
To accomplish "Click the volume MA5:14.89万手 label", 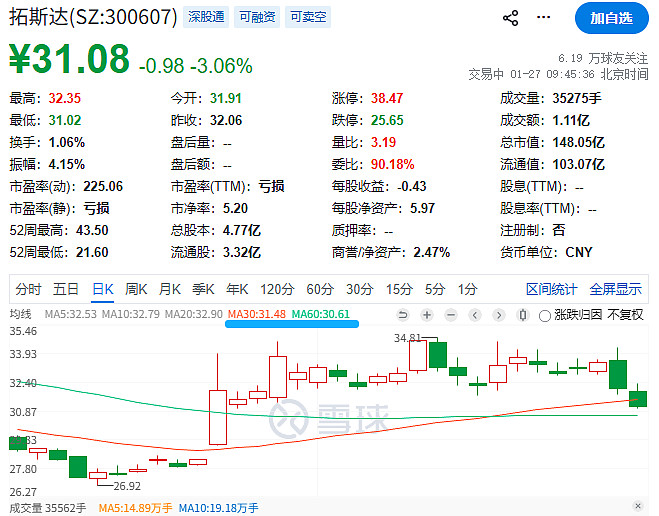I will [135, 508].
